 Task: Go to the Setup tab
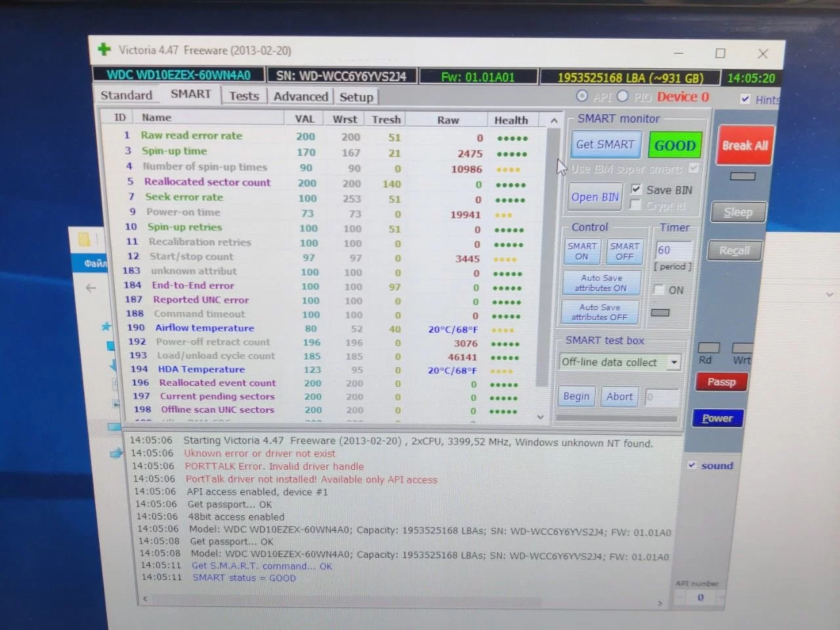click(356, 97)
